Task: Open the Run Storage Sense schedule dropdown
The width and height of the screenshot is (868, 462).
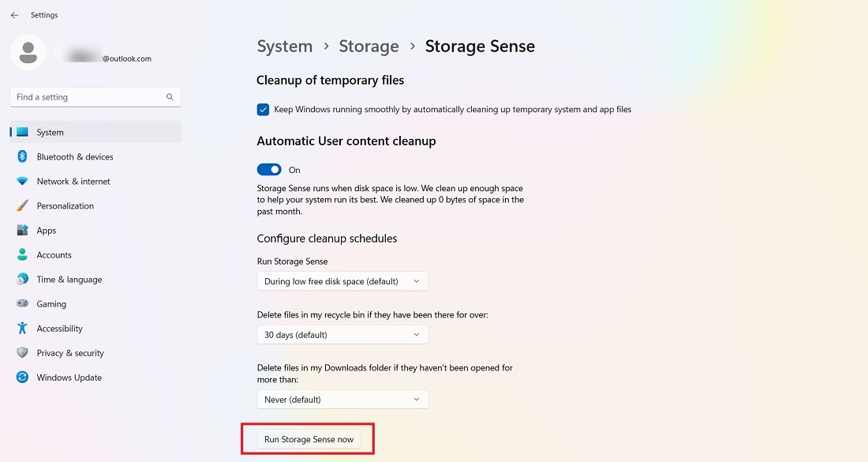Action: 342,280
